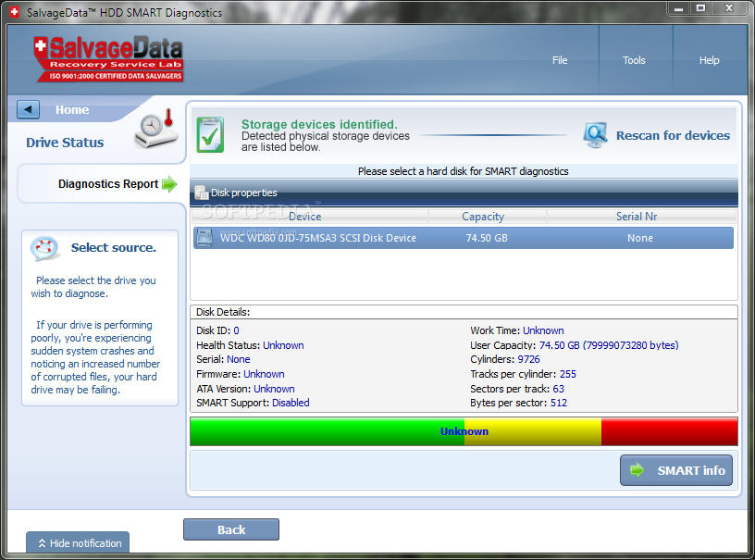
Task: Click the 74.50 GB capacity cell
Action: click(487, 238)
